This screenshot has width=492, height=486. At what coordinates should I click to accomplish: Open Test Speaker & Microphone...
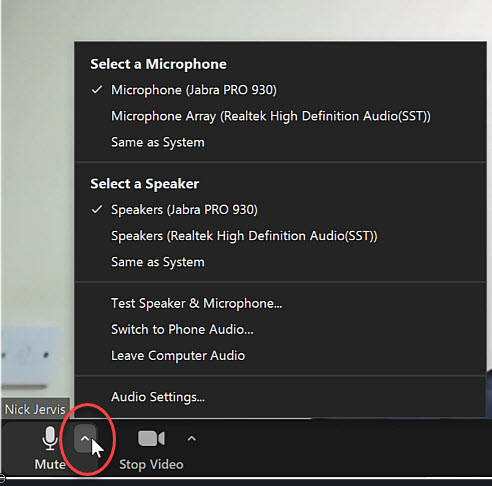[197, 303]
